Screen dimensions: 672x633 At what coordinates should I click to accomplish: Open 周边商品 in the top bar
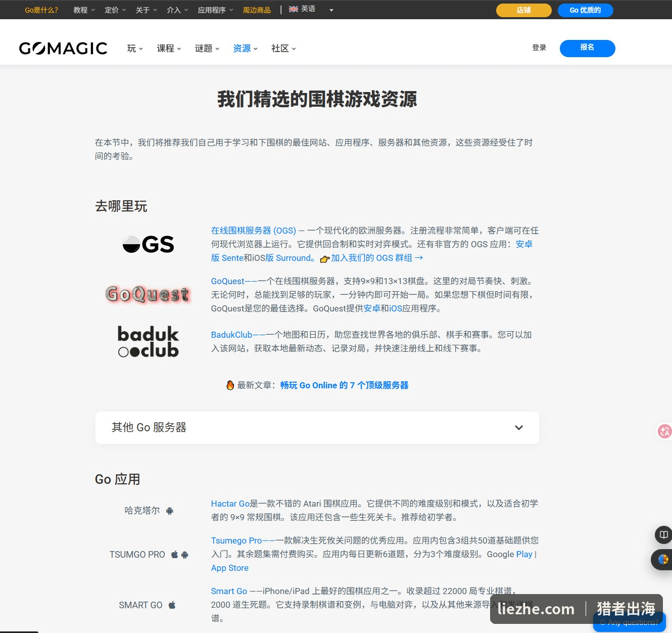(x=257, y=10)
